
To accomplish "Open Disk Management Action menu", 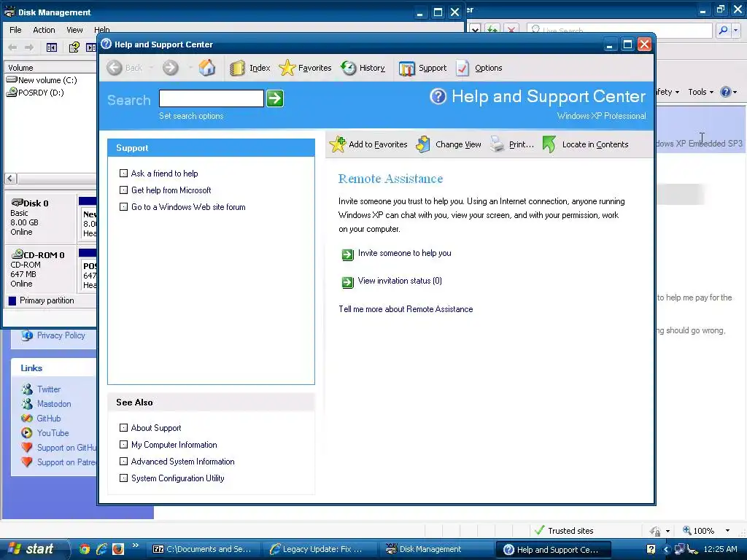I will (x=44, y=29).
